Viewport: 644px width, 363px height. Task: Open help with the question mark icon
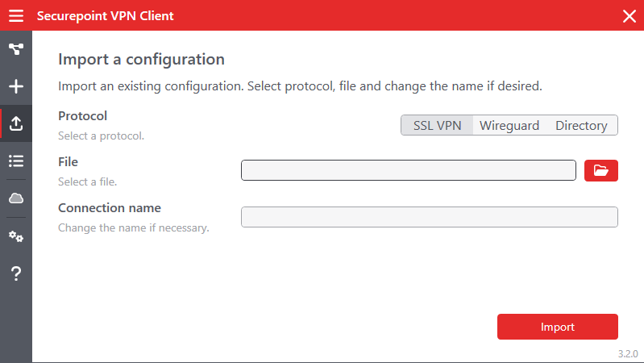tap(16, 274)
